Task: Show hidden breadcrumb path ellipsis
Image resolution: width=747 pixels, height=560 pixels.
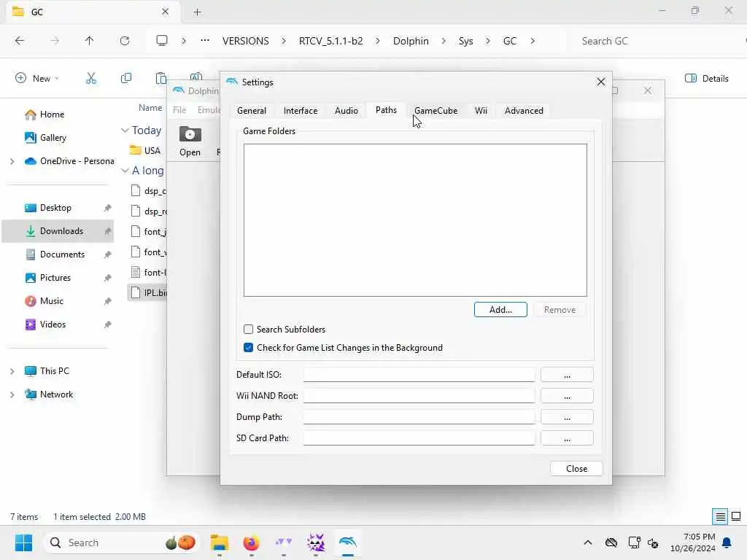Action: 205,41
